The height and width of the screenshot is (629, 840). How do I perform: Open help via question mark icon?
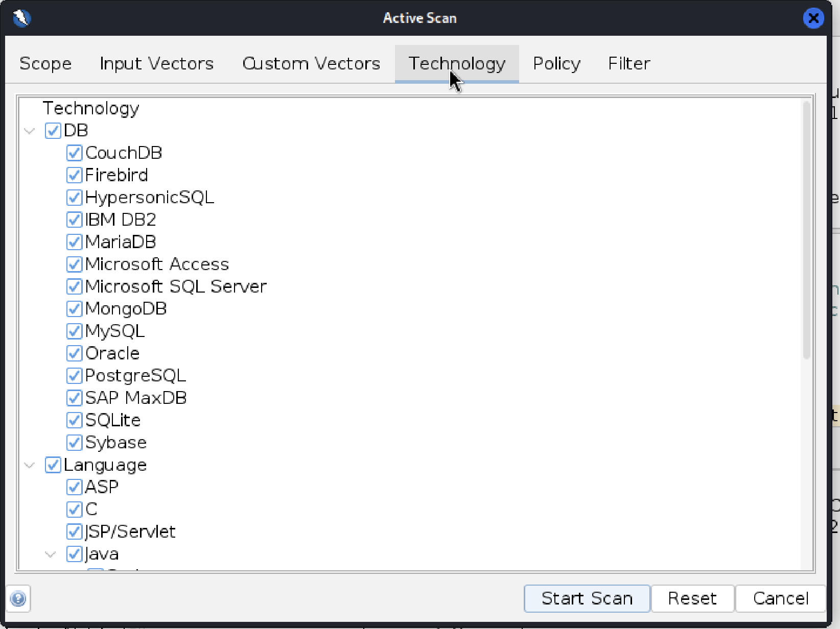[x=18, y=598]
